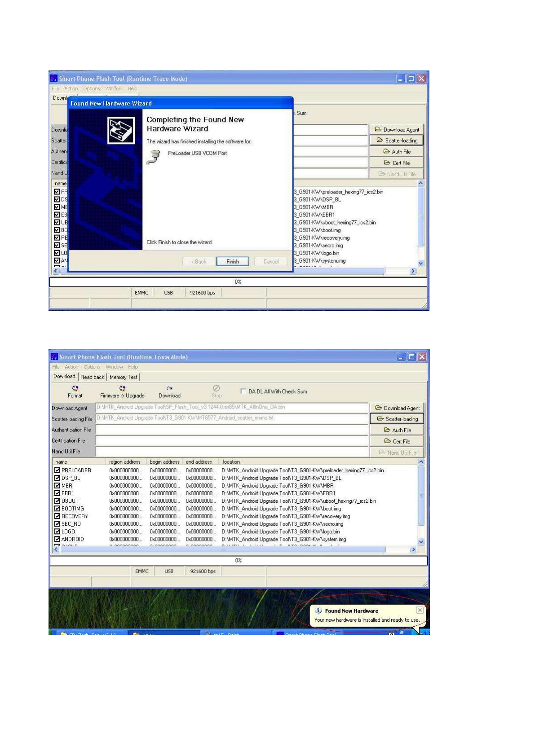Screen dimensions: 535x756
Task: Click Auth File button behind the hardware wizard
Action: [396, 152]
